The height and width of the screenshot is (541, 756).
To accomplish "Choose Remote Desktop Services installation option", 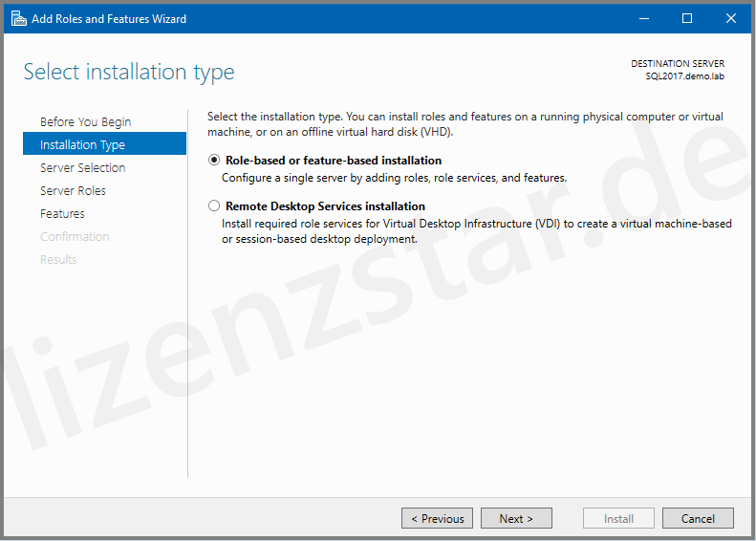I will pos(214,206).
